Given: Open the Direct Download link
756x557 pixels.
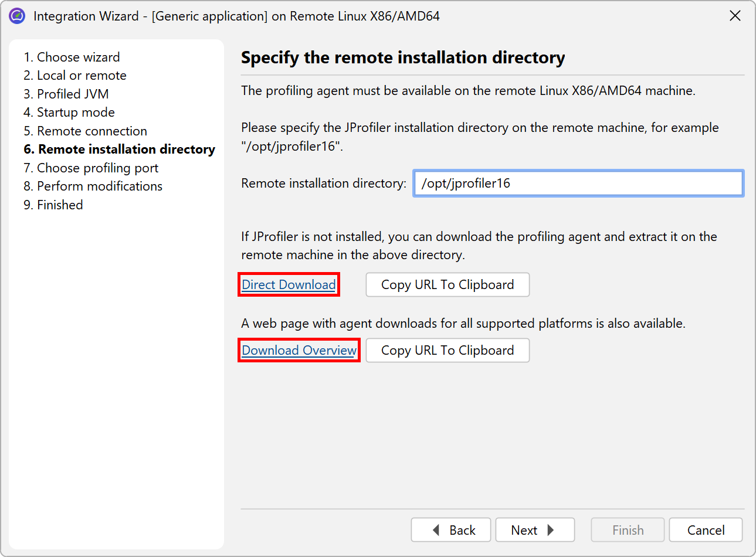Looking at the screenshot, I should point(289,285).
